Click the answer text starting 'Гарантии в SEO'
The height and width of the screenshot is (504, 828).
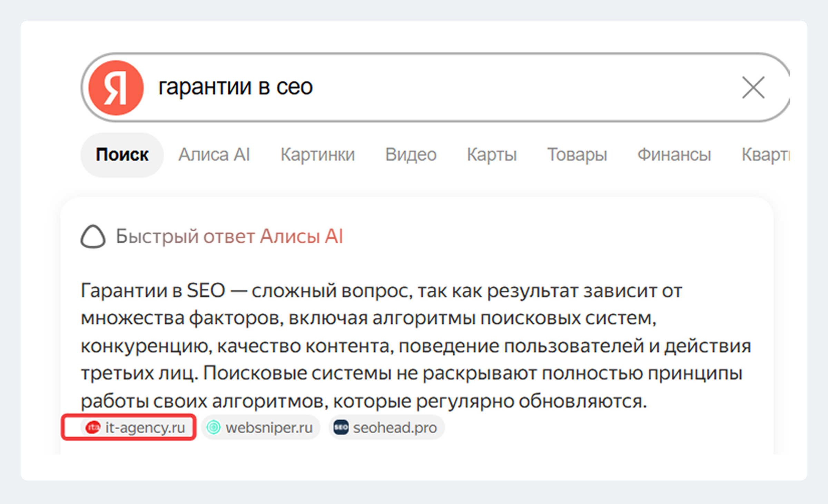point(416,345)
